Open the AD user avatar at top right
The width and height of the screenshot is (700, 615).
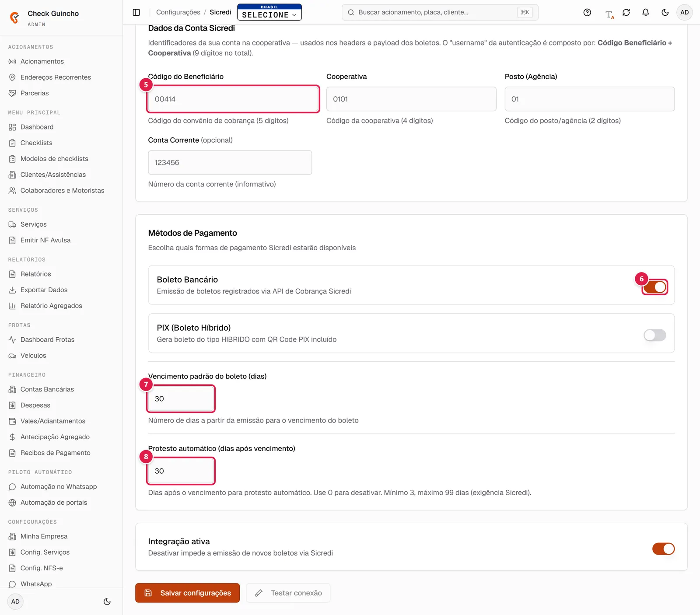tap(685, 12)
